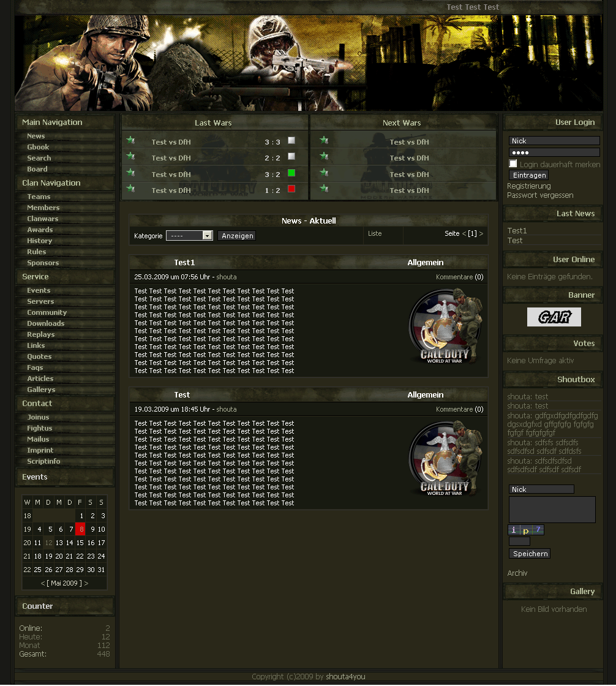Open the Search menu item
616x686 pixels.
click(39, 158)
